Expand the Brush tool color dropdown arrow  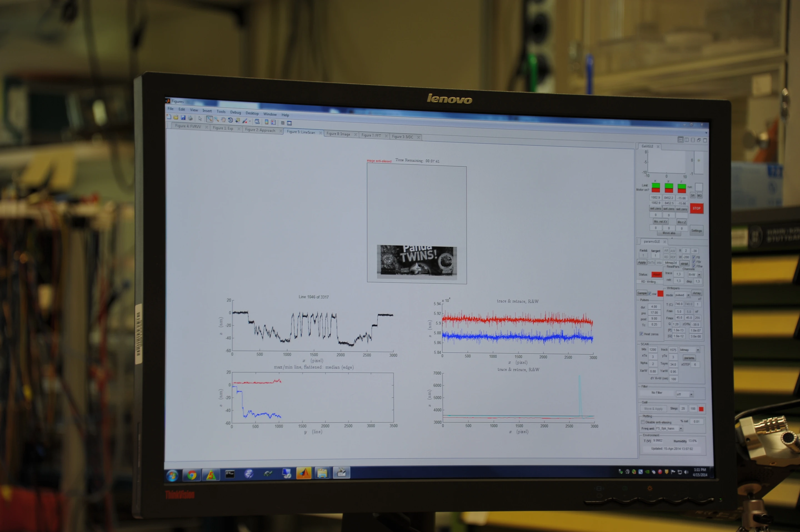[250, 121]
